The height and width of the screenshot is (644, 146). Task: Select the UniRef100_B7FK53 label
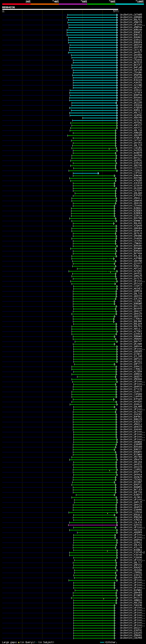(x=131, y=196)
